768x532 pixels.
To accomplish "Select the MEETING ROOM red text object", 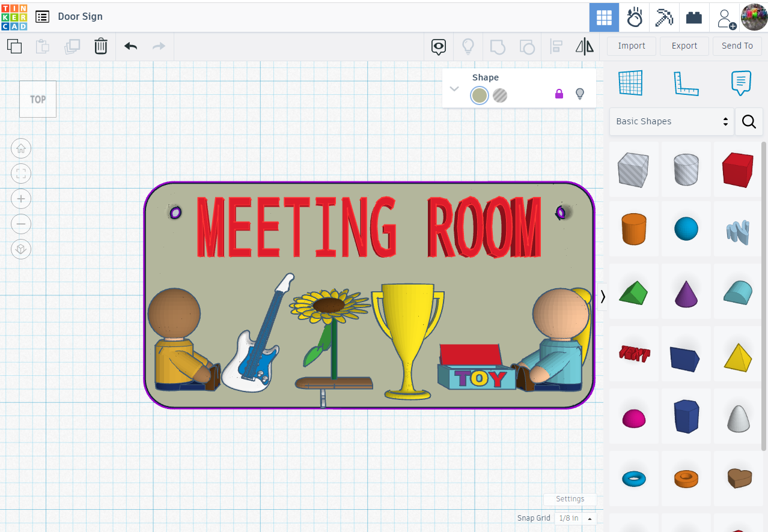I will 368,227.
